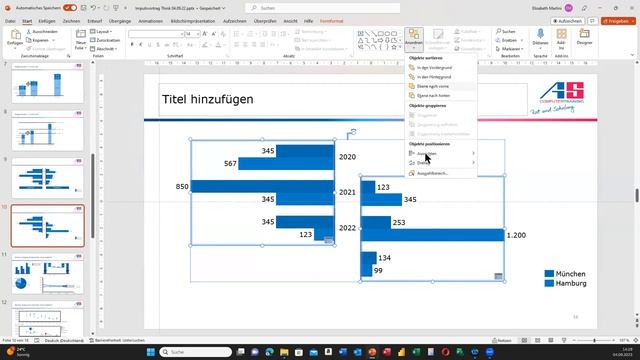
Task: Click the Notizen button in status bar
Action: pyautogui.click(x=502, y=340)
